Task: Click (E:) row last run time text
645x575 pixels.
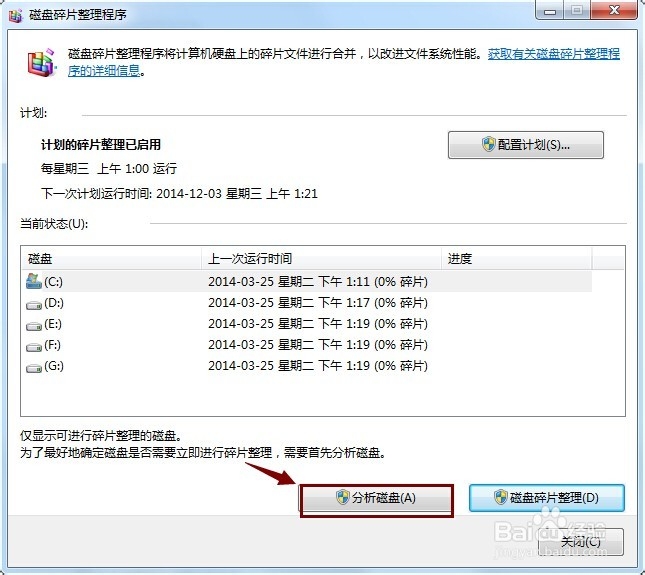Action: point(318,324)
